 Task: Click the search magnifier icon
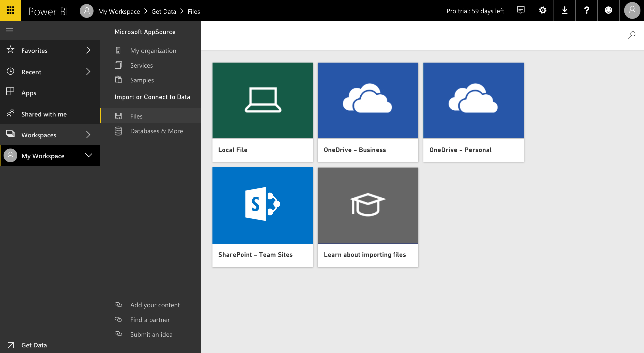click(x=632, y=35)
